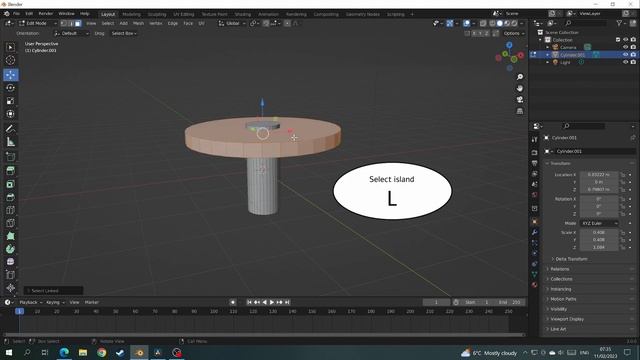Click the play animation button
640x360 pixels.
tap(272, 302)
